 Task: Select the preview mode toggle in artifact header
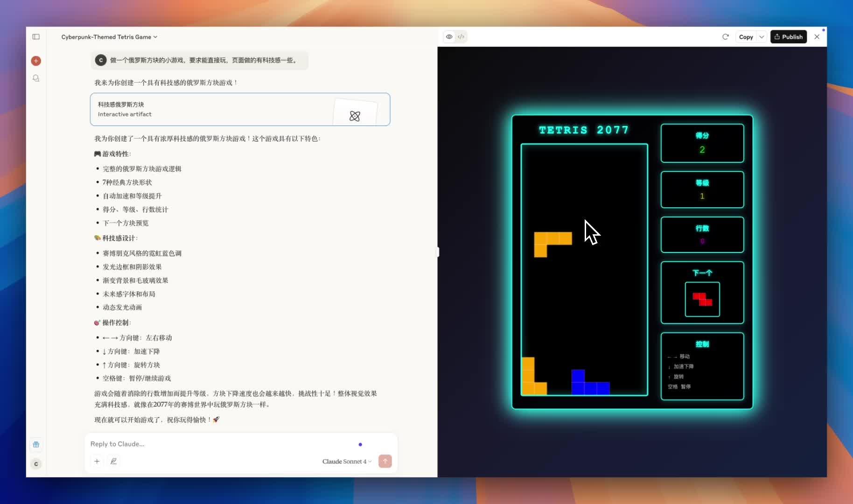448,36
